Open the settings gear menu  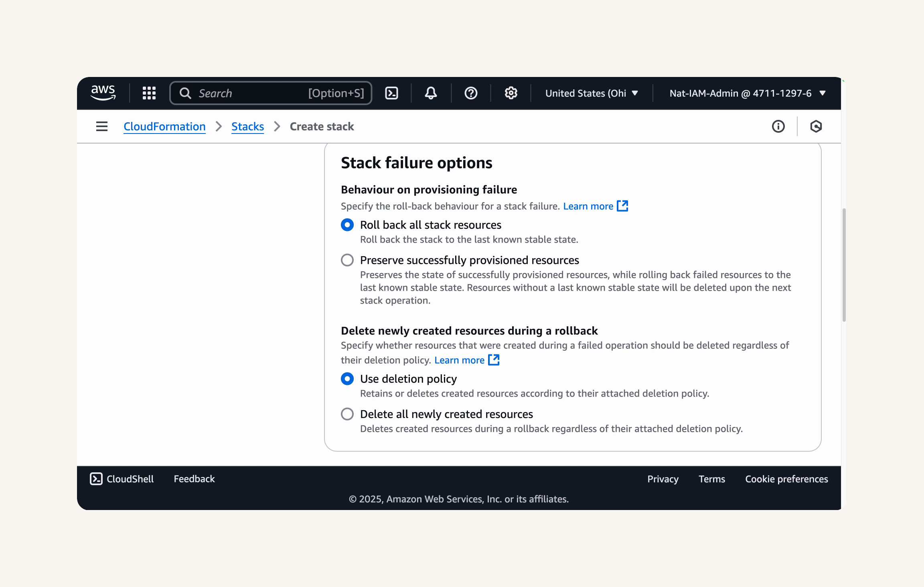(511, 93)
